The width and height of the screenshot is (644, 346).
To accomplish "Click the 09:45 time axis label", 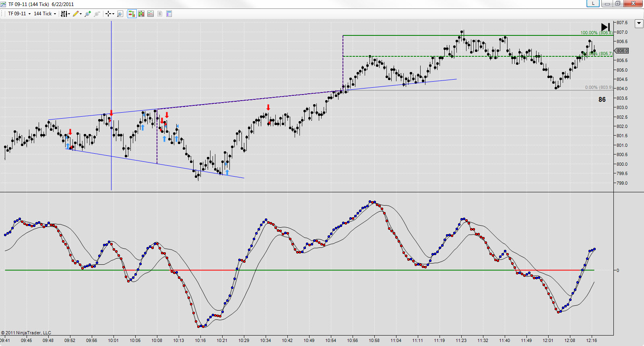I will point(26,340).
